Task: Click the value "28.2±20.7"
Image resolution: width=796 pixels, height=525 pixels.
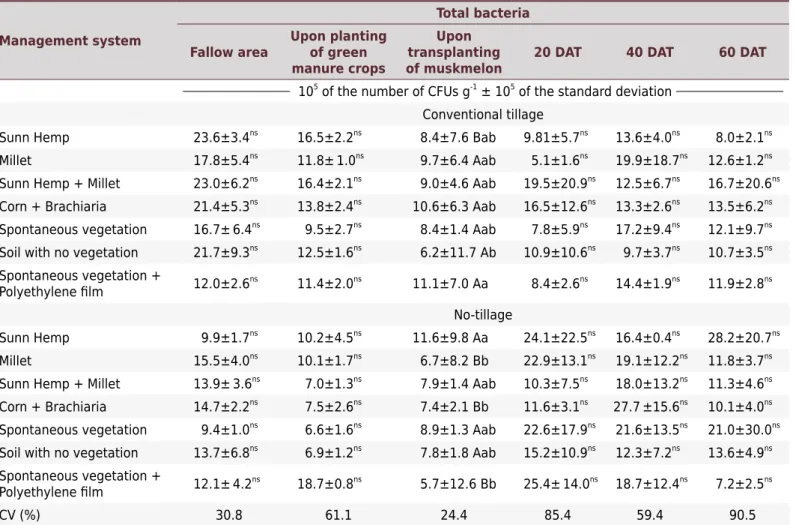Action: click(744, 337)
